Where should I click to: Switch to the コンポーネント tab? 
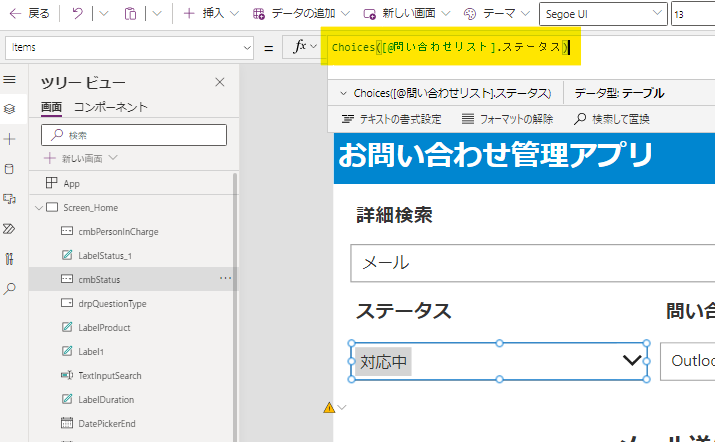pos(111,107)
